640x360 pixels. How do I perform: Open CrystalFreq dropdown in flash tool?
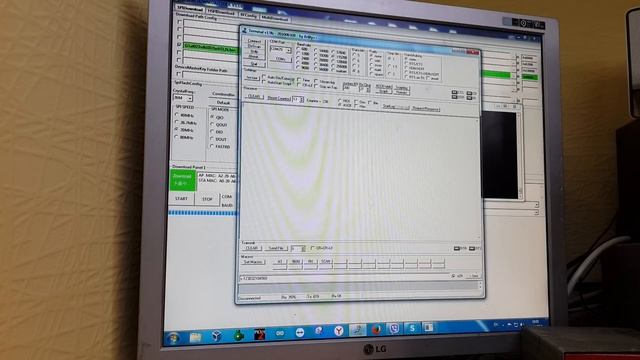(x=183, y=98)
